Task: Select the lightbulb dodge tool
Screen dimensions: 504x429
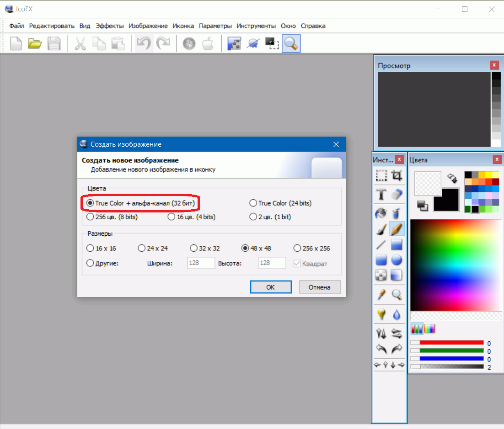Action: pyautogui.click(x=381, y=314)
